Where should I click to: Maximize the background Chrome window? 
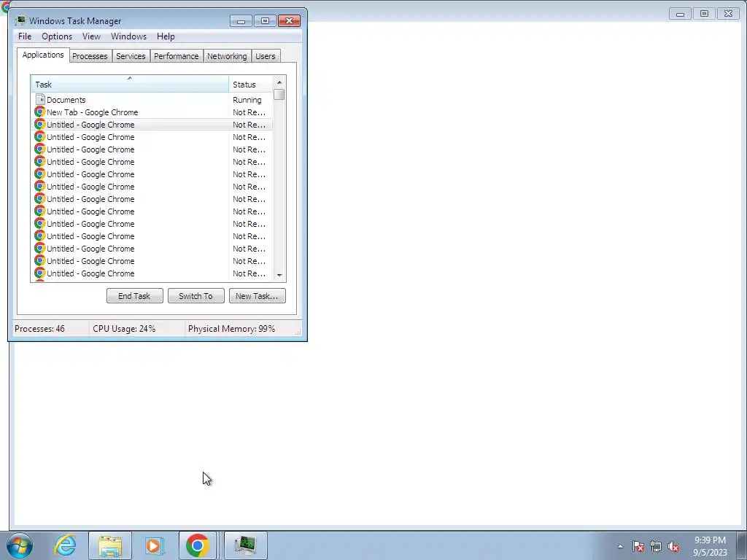[x=704, y=14]
